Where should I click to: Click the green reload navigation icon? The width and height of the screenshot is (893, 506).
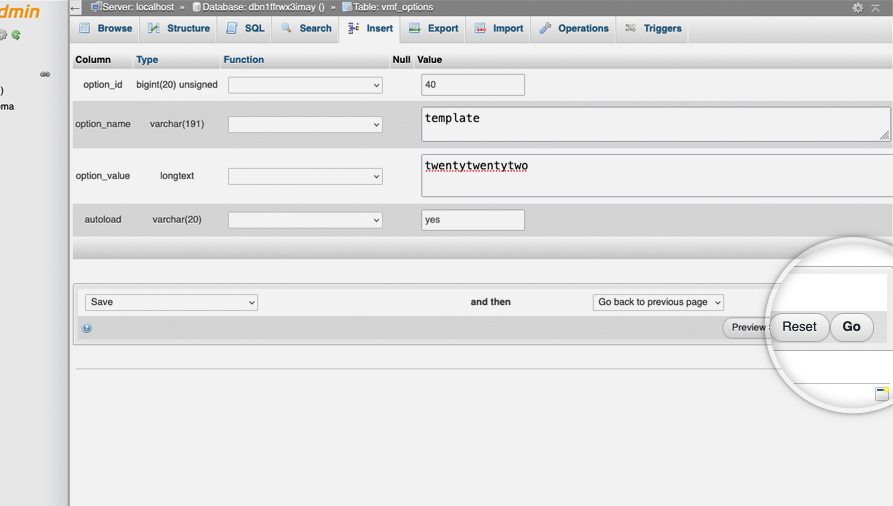pyautogui.click(x=16, y=35)
